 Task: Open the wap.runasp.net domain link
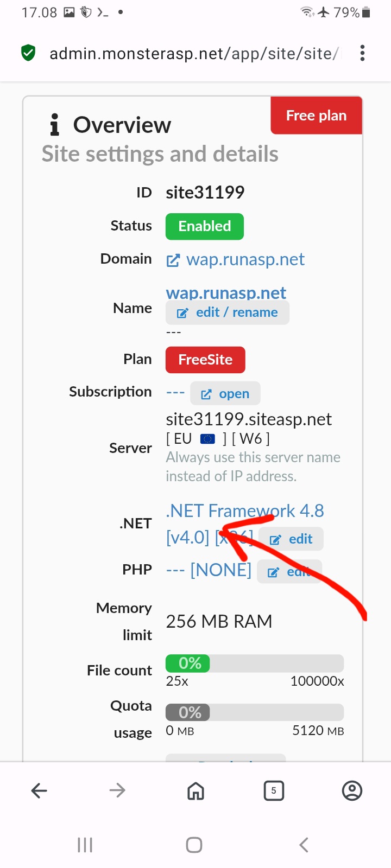click(245, 260)
